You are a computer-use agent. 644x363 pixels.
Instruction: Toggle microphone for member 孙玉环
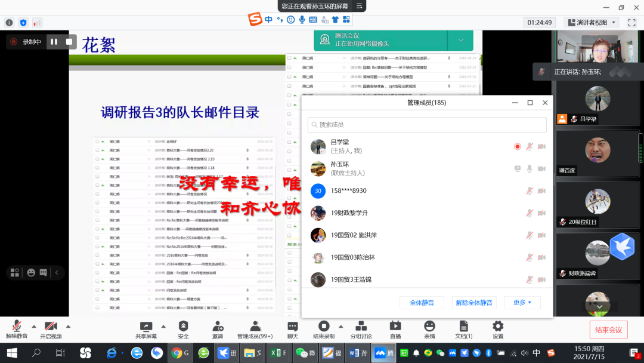(529, 169)
